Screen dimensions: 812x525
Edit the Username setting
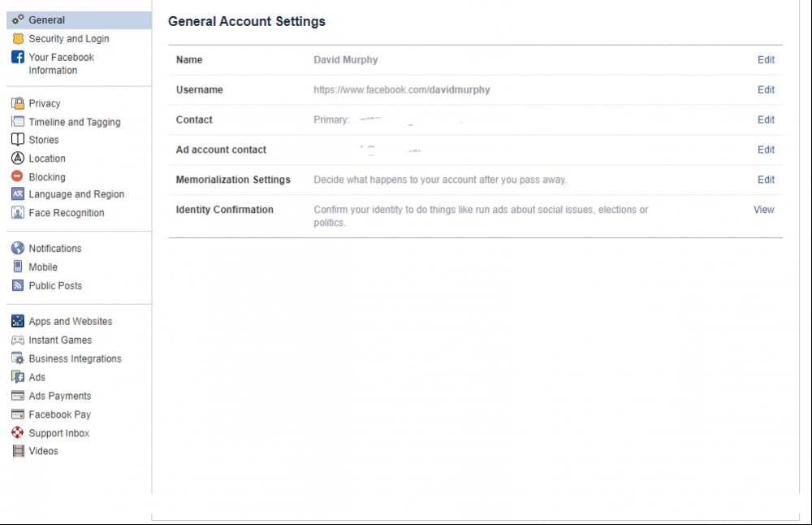pyautogui.click(x=766, y=89)
